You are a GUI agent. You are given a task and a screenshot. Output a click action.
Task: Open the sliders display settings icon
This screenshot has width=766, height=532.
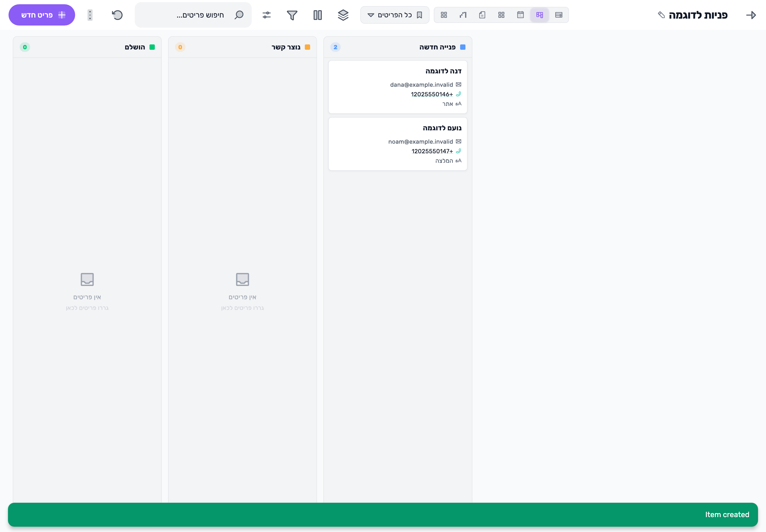pos(267,15)
